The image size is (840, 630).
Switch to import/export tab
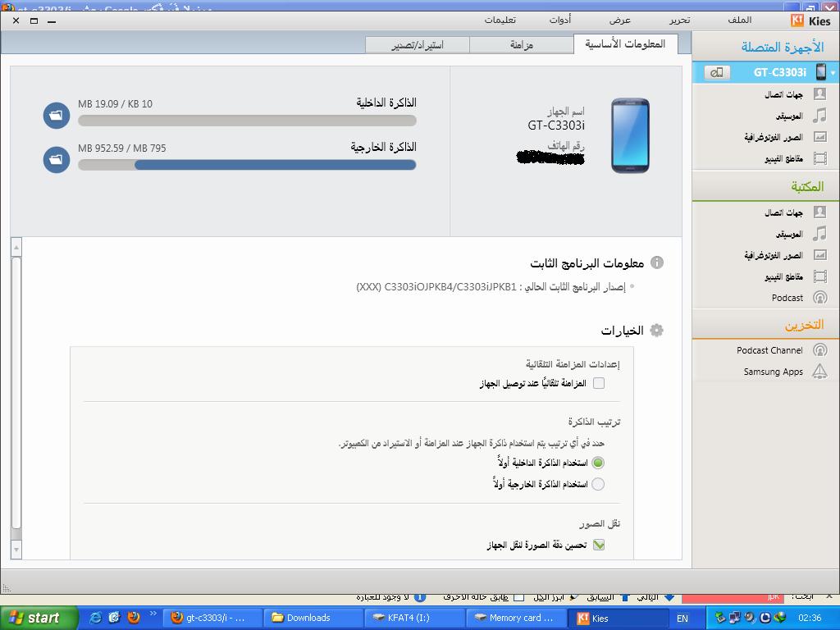coord(418,45)
